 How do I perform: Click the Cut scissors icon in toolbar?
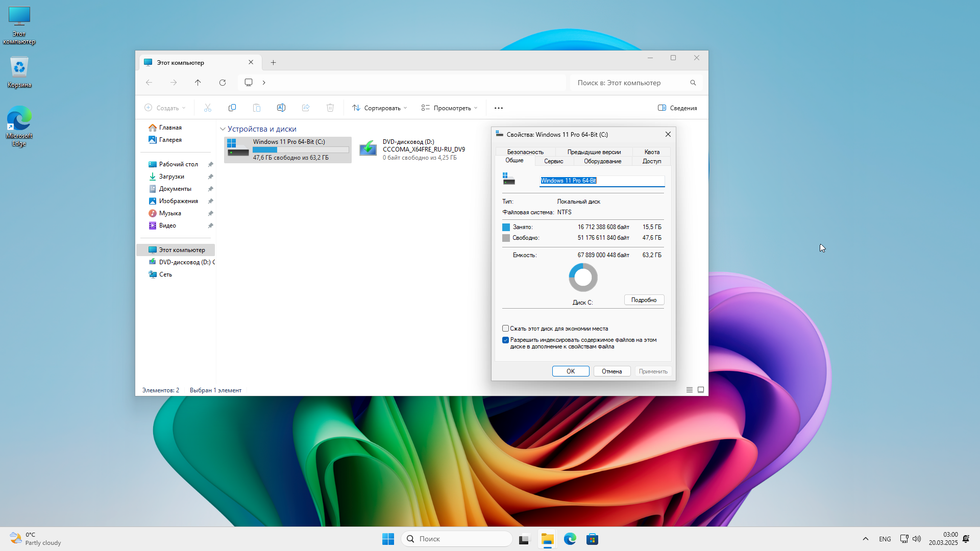coord(208,108)
